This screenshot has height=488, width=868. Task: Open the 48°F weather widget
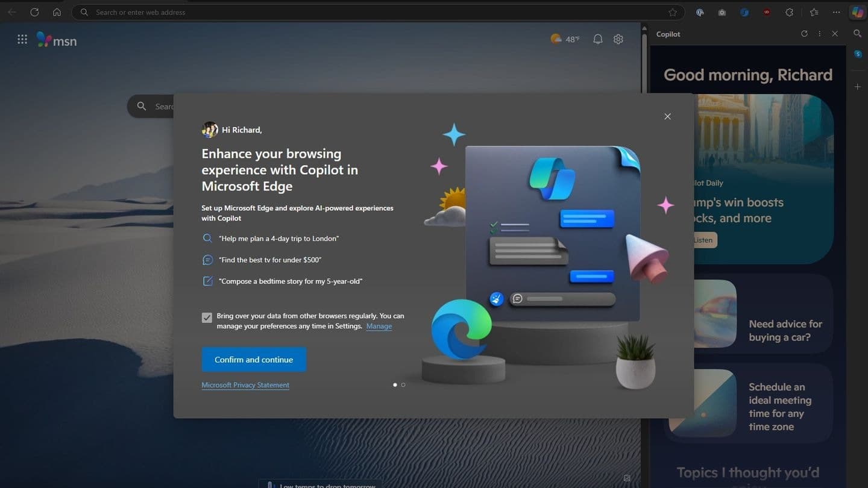[565, 39]
